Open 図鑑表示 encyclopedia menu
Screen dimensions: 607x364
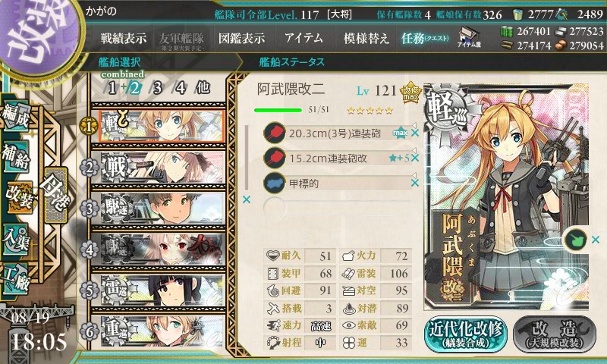[x=241, y=38]
